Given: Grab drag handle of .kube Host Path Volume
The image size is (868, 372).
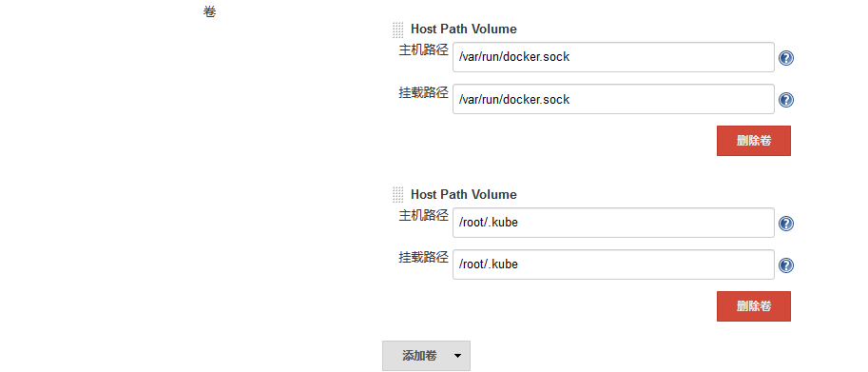Looking at the screenshot, I should pyautogui.click(x=398, y=195).
